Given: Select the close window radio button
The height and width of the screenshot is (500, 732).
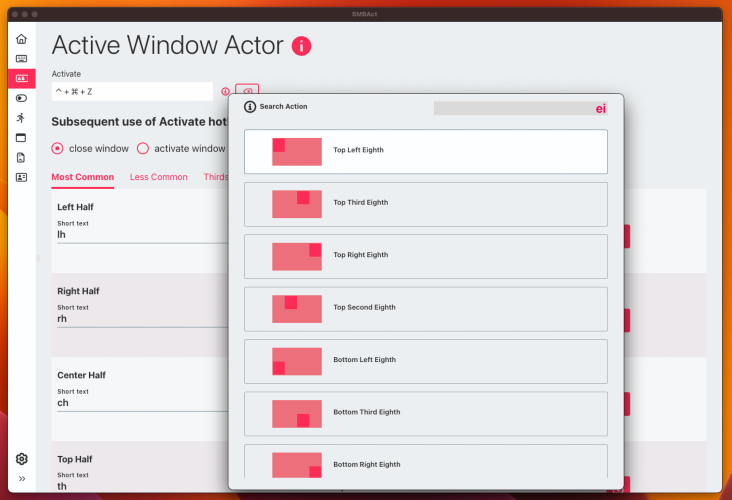Looking at the screenshot, I should click(57, 148).
